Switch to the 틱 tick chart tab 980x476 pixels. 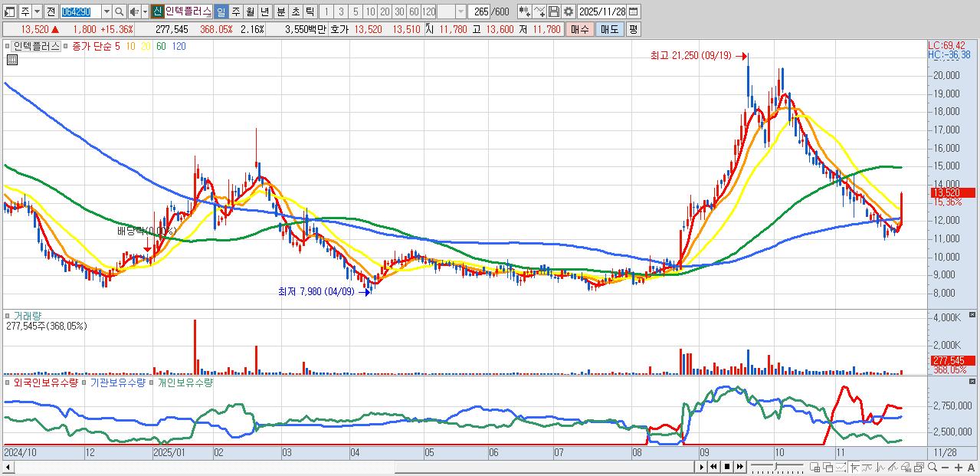pos(310,11)
